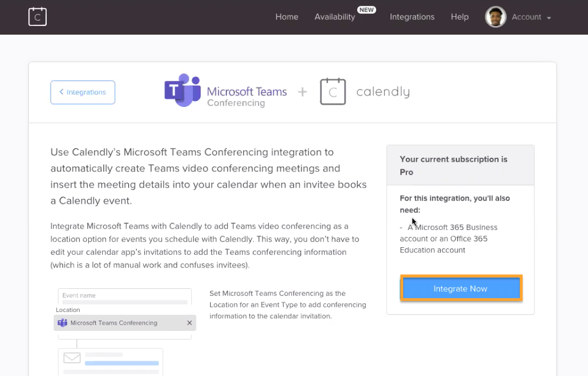Click the 'Location' label in the preview
This screenshot has width=588, height=376.
[x=68, y=310]
